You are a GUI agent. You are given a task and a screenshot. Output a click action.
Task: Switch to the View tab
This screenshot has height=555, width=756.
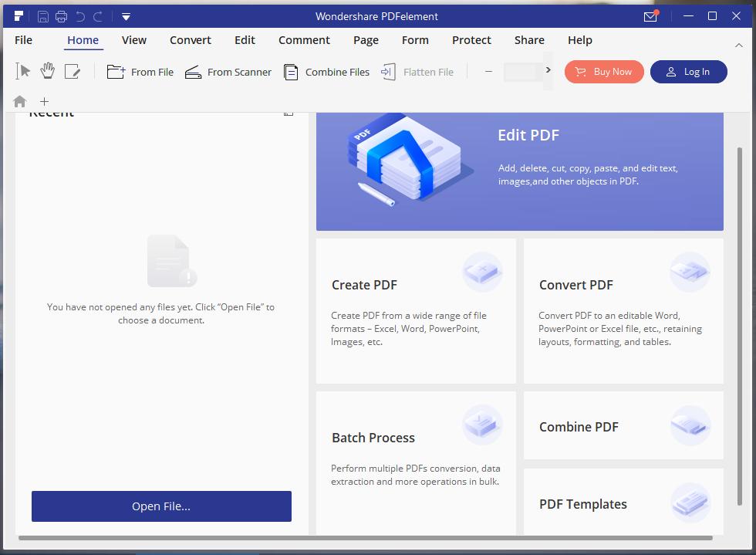134,40
